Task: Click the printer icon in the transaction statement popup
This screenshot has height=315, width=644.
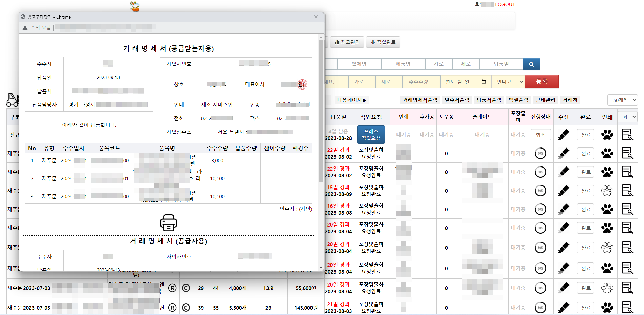Action: (168, 223)
